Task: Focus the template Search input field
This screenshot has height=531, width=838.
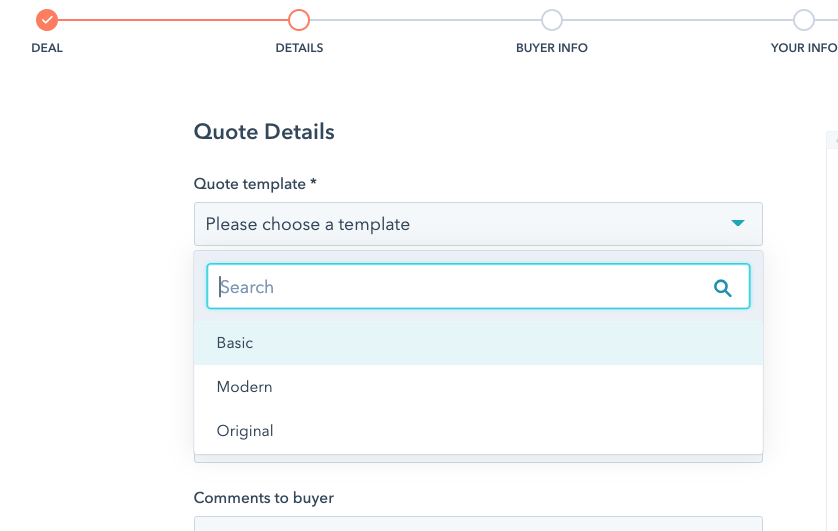Action: [x=460, y=287]
